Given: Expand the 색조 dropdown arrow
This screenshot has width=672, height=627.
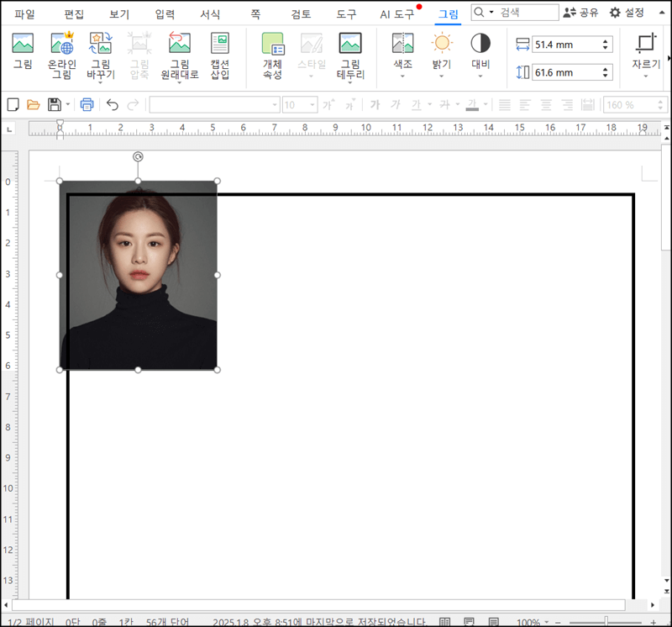Looking at the screenshot, I should 402,76.
